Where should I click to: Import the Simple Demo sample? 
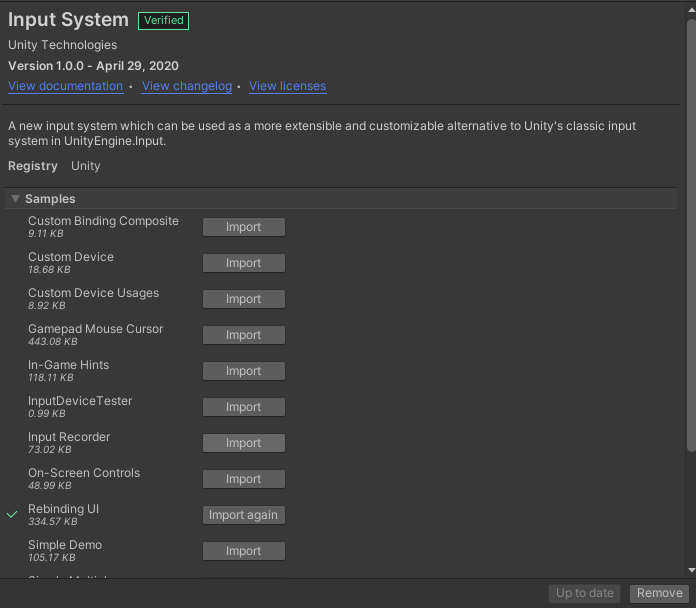(x=243, y=551)
